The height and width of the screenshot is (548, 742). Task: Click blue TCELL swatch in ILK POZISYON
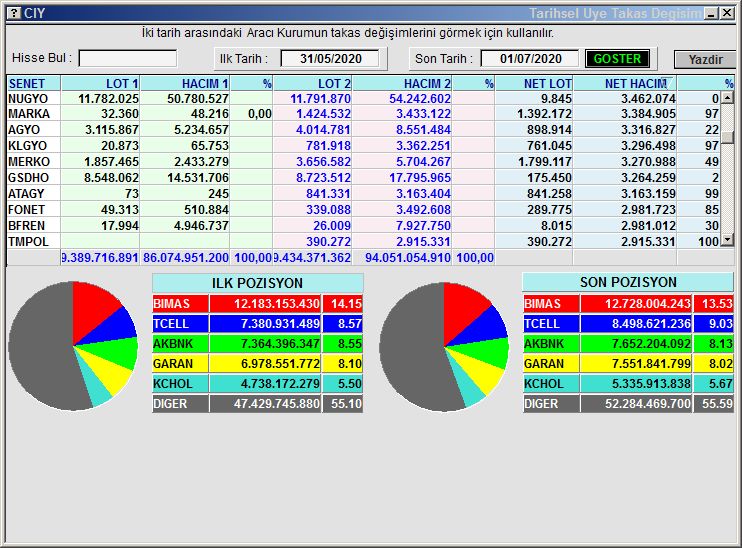point(180,324)
